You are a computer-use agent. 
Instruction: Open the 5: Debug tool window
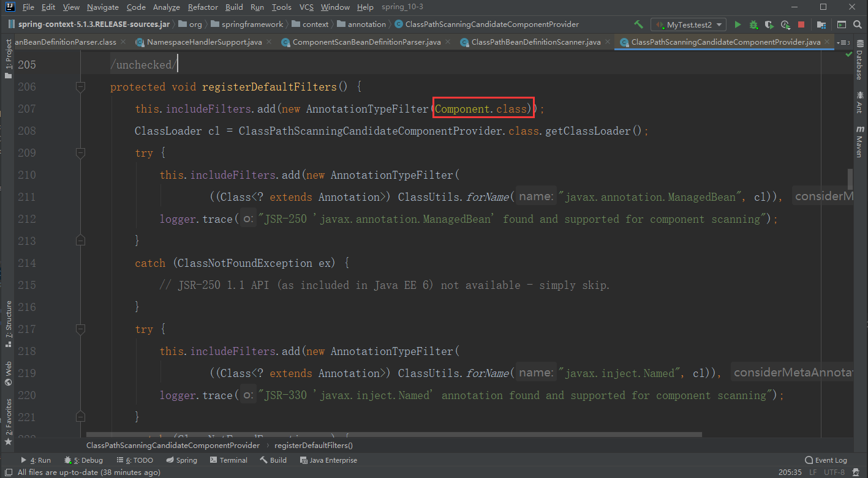(83, 460)
